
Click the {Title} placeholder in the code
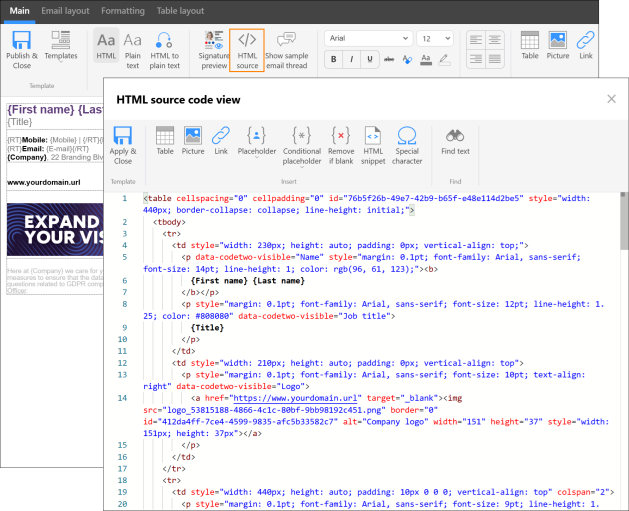207,328
